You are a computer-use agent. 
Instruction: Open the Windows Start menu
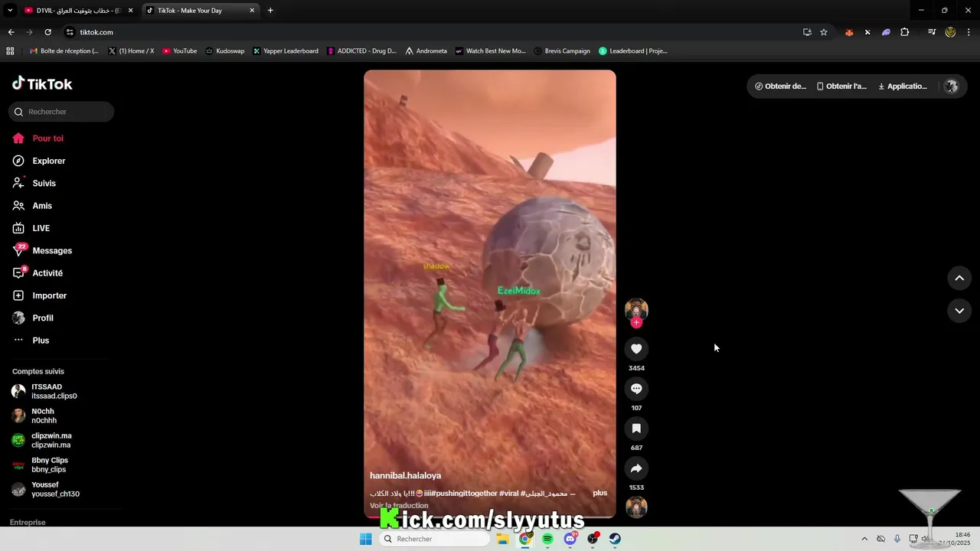[365, 539]
